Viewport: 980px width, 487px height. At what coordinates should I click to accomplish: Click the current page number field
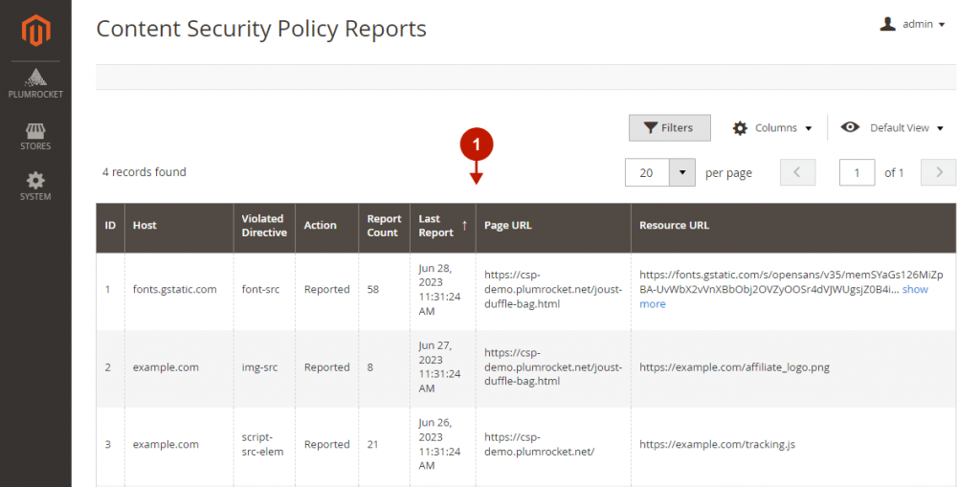[x=857, y=172]
